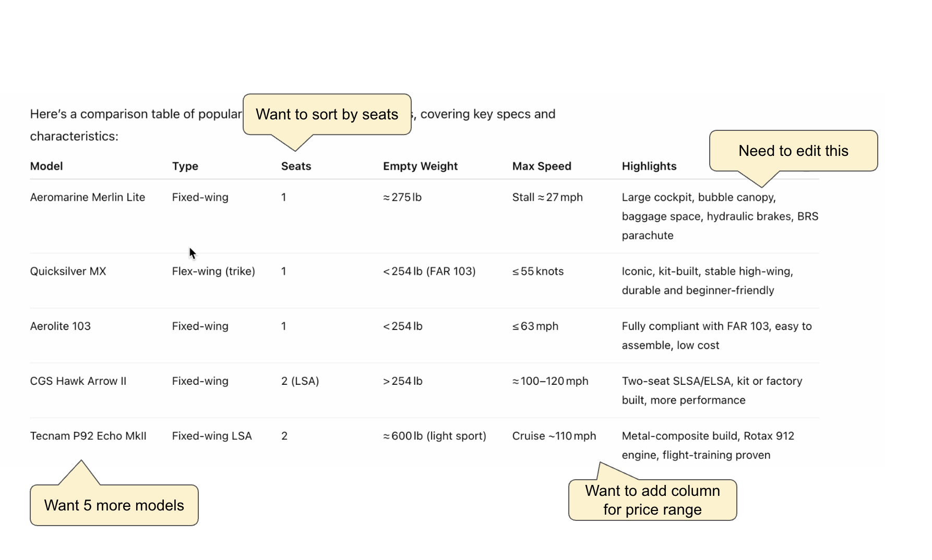
Task: Select the 'Flex-wing (trike)' type cell
Action: [x=213, y=272]
